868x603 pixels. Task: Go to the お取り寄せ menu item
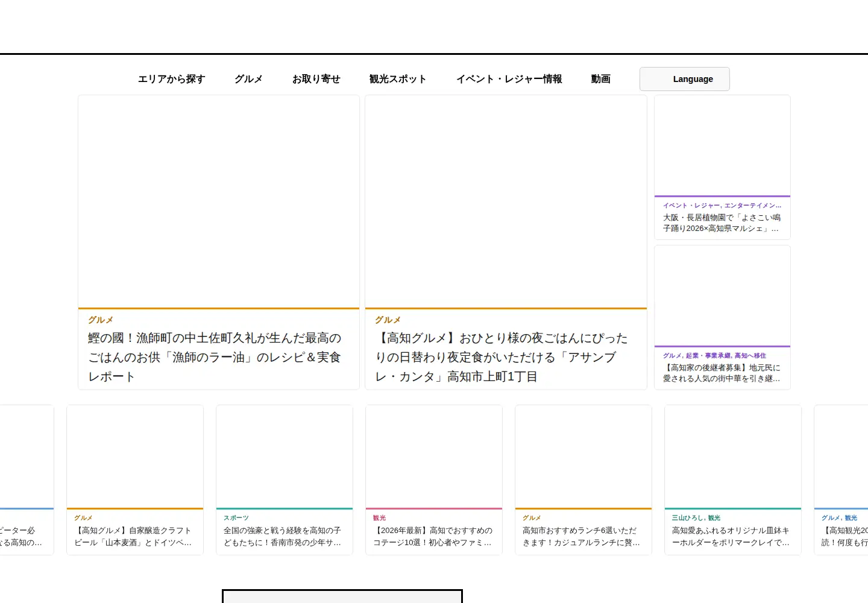coord(316,79)
